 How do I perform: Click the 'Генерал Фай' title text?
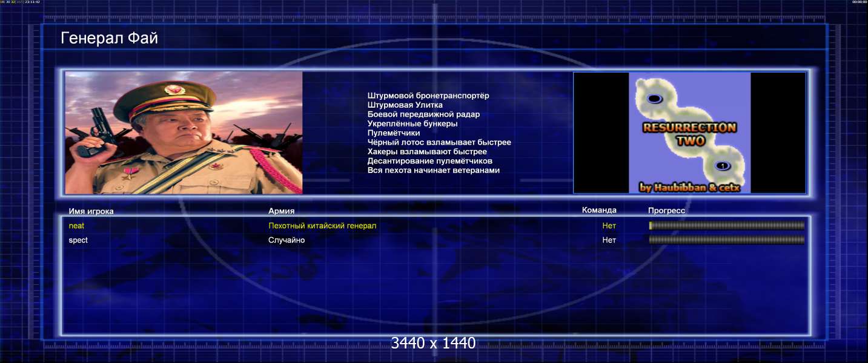pos(110,38)
